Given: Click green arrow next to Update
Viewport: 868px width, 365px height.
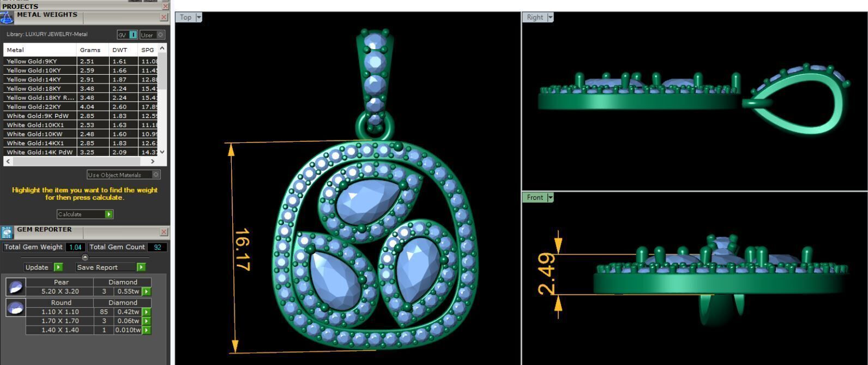Looking at the screenshot, I should click(58, 267).
